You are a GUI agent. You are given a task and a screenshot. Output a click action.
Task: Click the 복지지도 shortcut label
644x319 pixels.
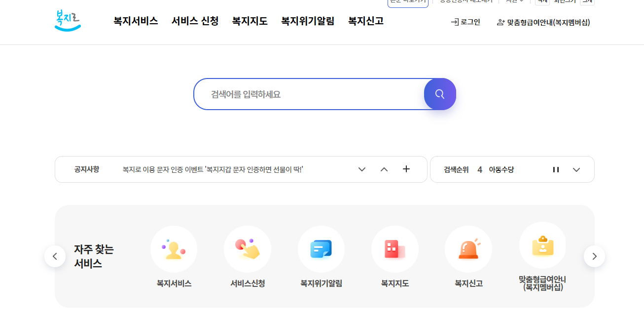tap(395, 283)
